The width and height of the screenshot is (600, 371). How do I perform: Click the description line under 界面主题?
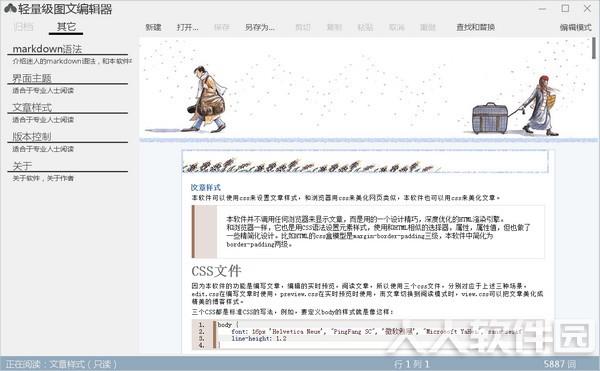point(43,91)
